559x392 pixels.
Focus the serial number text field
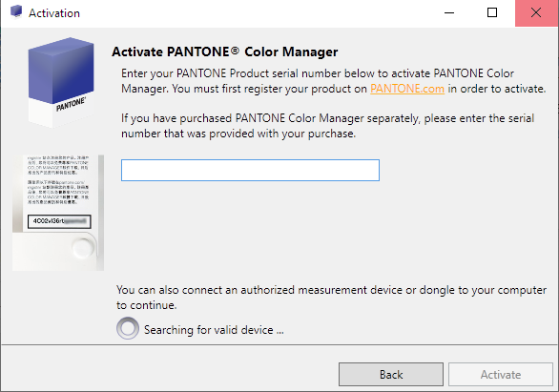[x=250, y=171]
